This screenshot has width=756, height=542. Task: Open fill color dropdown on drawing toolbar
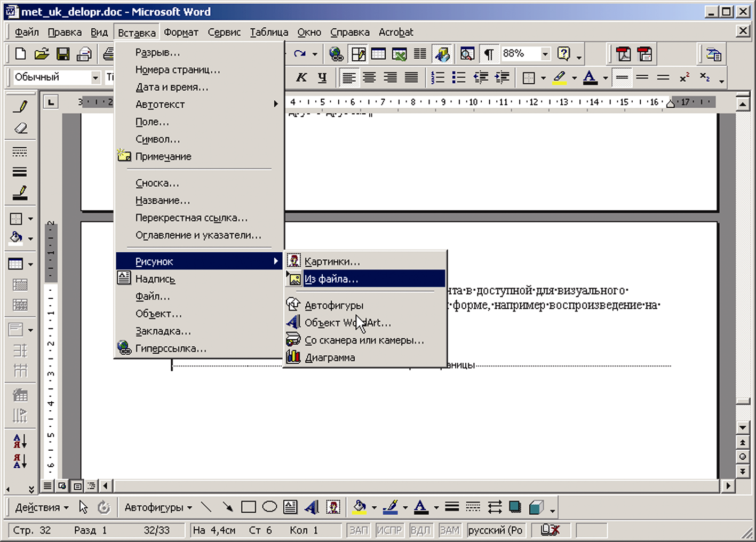coord(374,507)
